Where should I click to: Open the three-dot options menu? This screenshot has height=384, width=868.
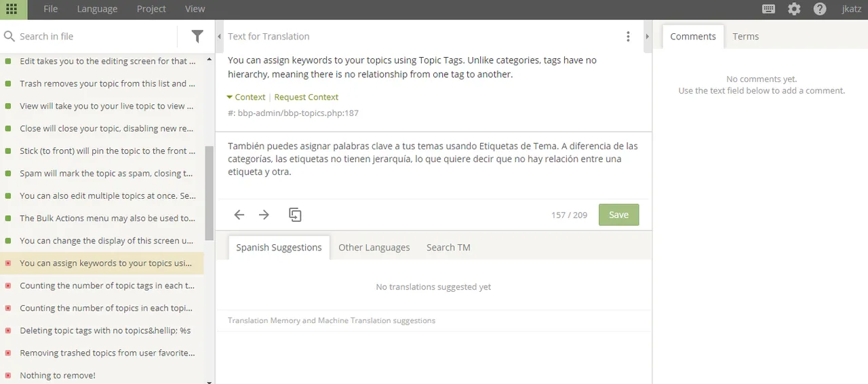(x=628, y=37)
